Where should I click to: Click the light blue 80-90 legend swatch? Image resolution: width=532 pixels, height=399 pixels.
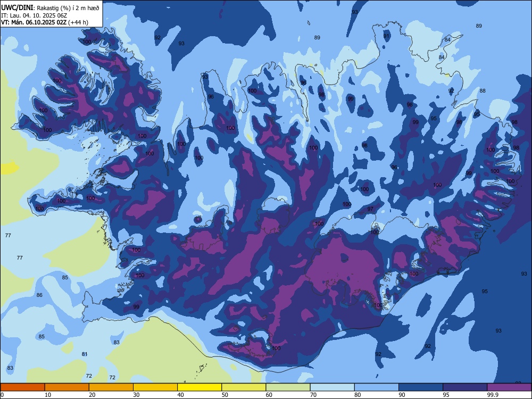point(377,387)
